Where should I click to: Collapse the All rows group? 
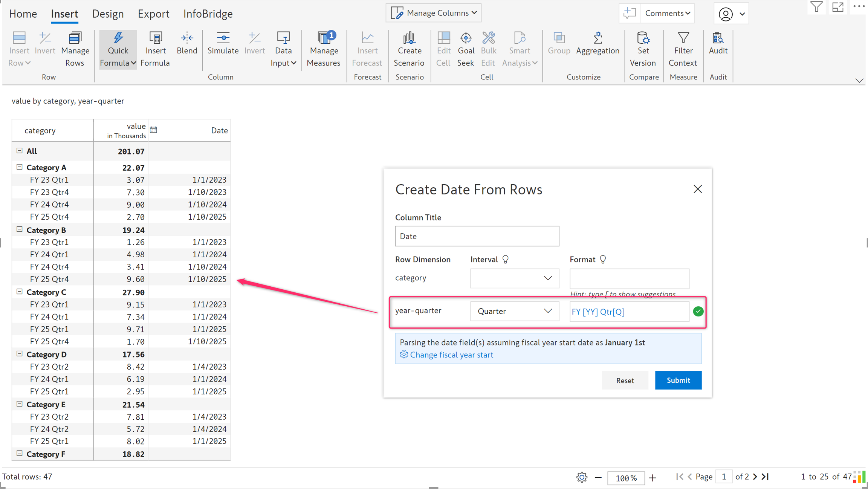click(20, 151)
